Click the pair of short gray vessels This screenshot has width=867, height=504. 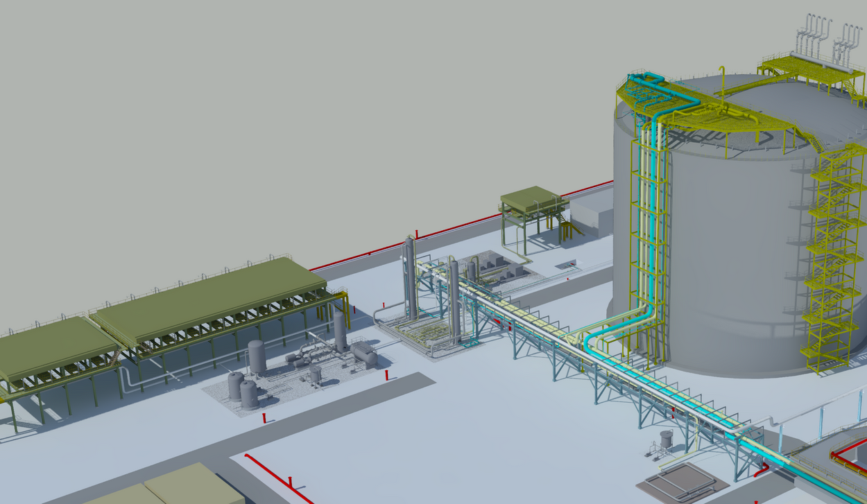coord(243,390)
